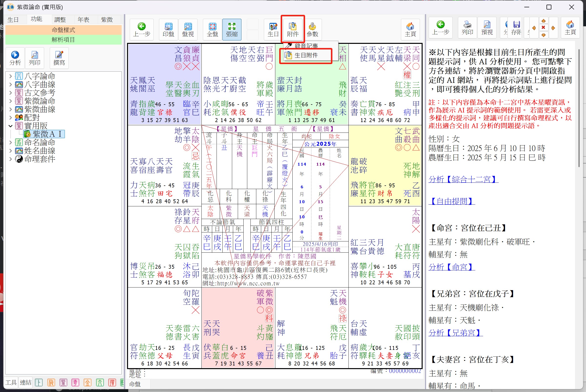Image resolution: width=586 pixels, height=392 pixels.
Task: Open 盤視 chart preview
Action: [188, 29]
